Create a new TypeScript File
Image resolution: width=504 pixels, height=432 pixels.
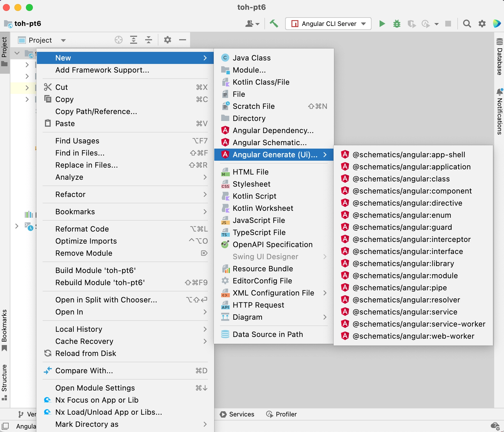pos(274,232)
